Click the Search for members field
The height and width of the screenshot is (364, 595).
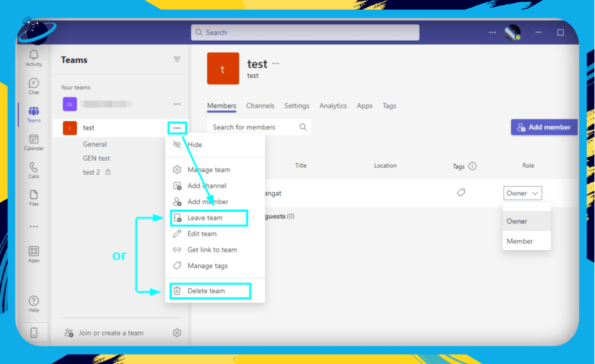[259, 127]
